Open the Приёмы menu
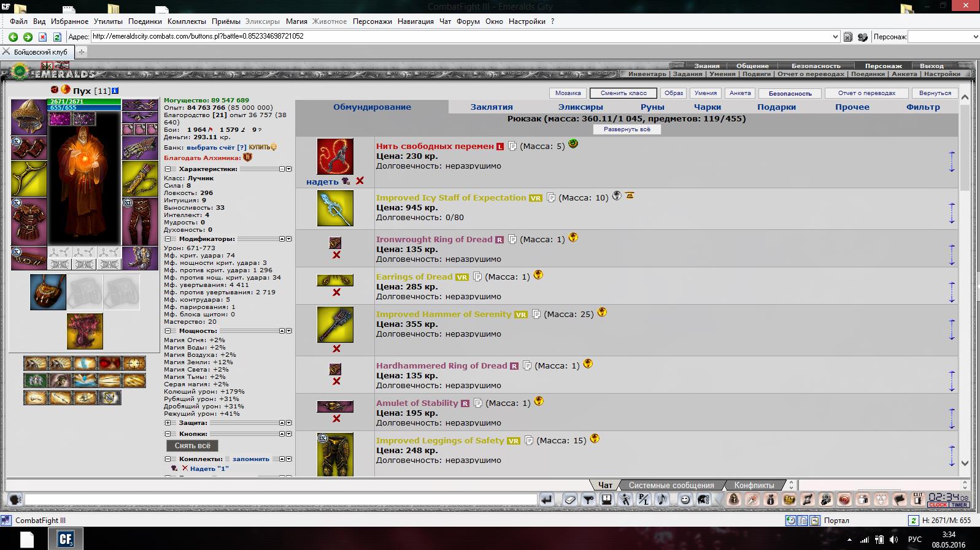 [x=226, y=21]
